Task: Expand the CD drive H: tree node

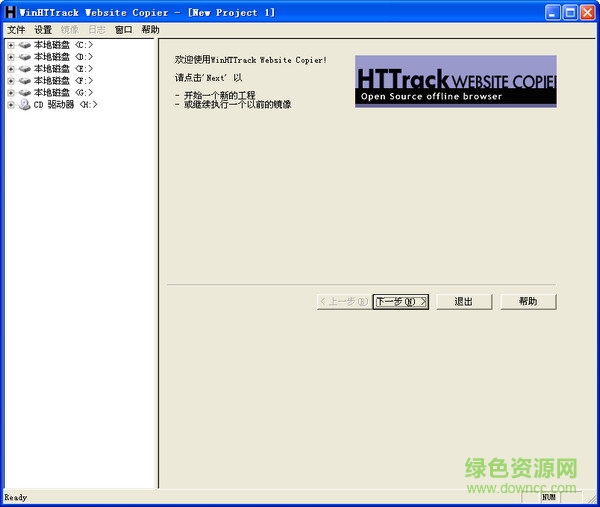Action: pos(11,105)
